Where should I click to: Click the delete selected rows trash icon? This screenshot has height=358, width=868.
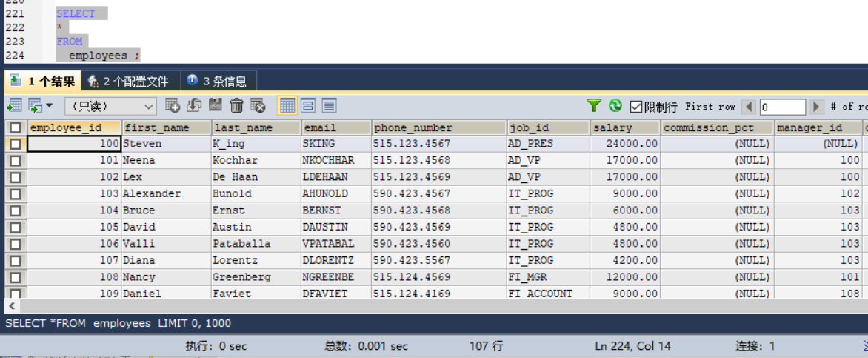pos(237,105)
